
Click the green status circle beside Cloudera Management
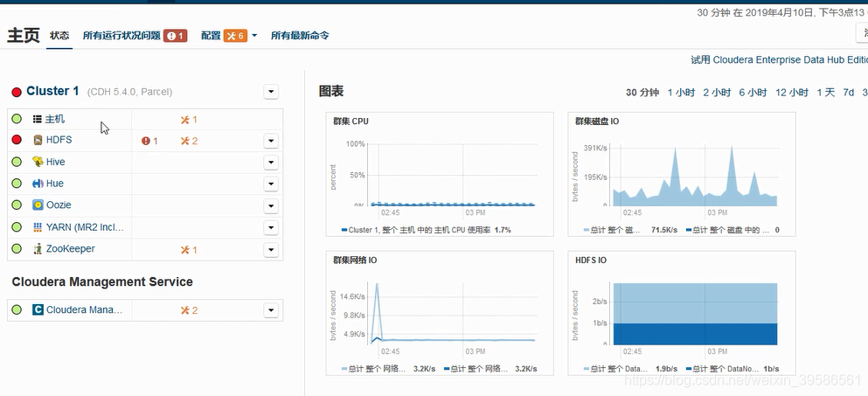click(17, 309)
